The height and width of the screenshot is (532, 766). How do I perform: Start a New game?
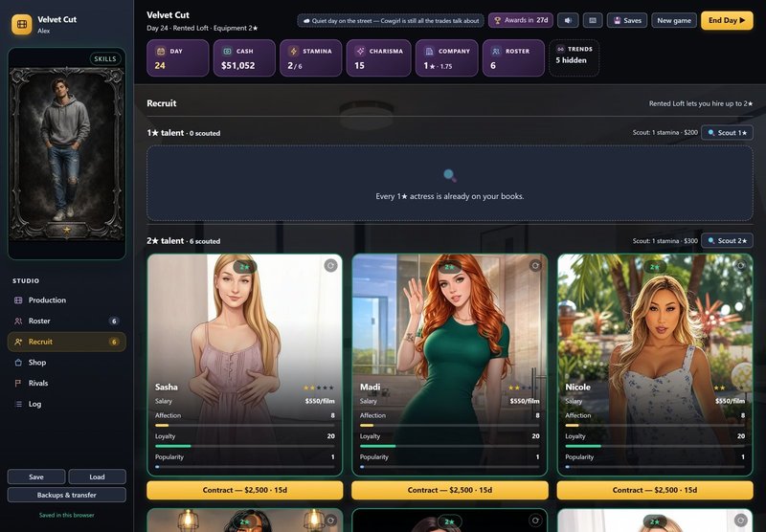pyautogui.click(x=674, y=20)
